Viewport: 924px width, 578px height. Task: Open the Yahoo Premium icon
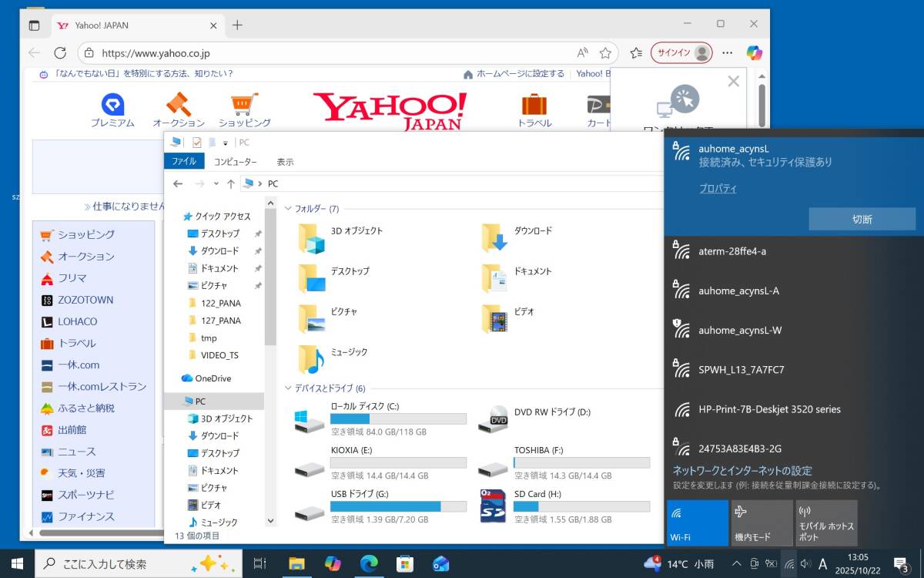point(112,104)
